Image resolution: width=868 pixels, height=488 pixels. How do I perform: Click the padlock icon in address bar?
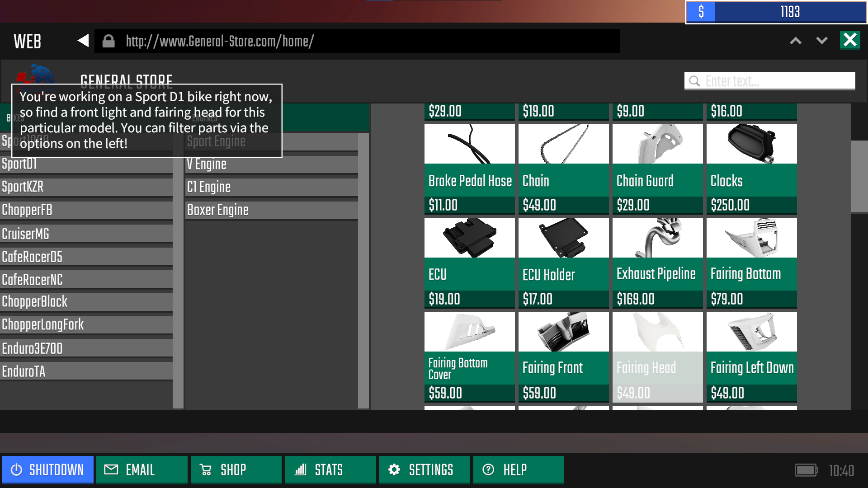[x=108, y=41]
